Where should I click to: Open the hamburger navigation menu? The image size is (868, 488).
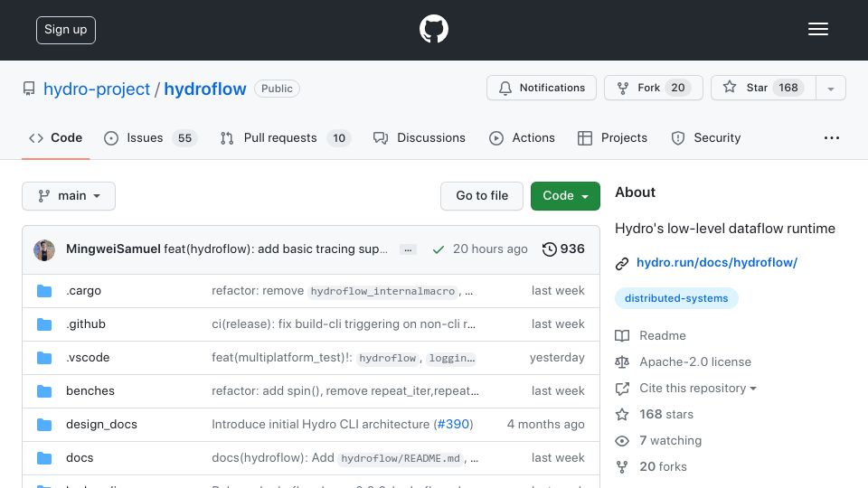point(817,29)
